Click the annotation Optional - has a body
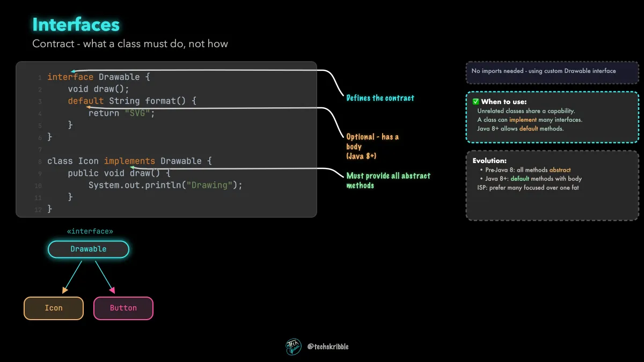The height and width of the screenshot is (362, 644). pos(372,146)
